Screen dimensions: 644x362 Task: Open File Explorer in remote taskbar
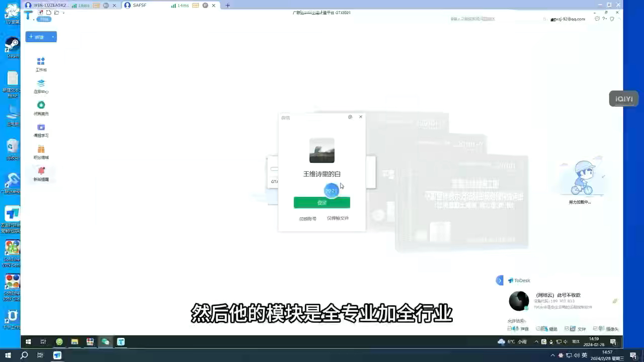(74, 342)
